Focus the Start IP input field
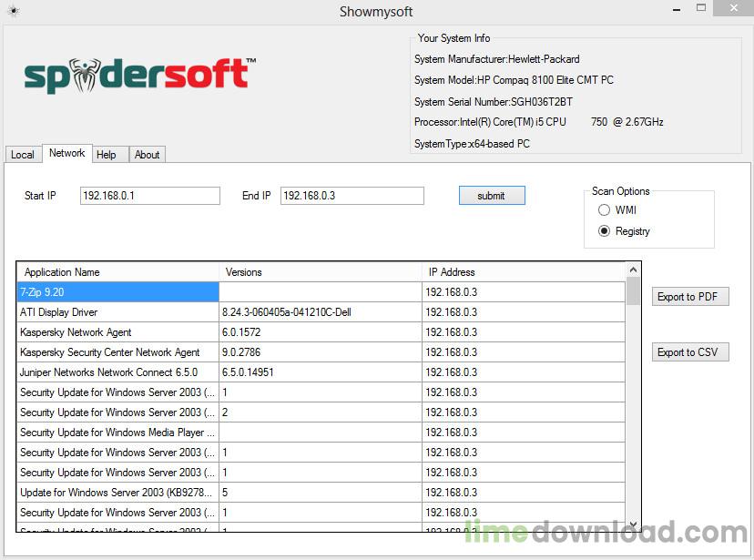The width and height of the screenshot is (754, 560). click(150, 196)
